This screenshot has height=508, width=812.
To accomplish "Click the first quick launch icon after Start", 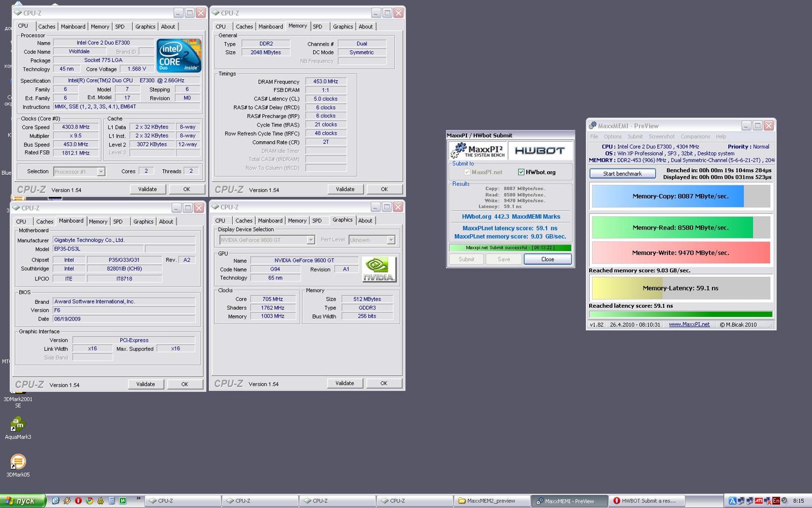I will coord(56,500).
